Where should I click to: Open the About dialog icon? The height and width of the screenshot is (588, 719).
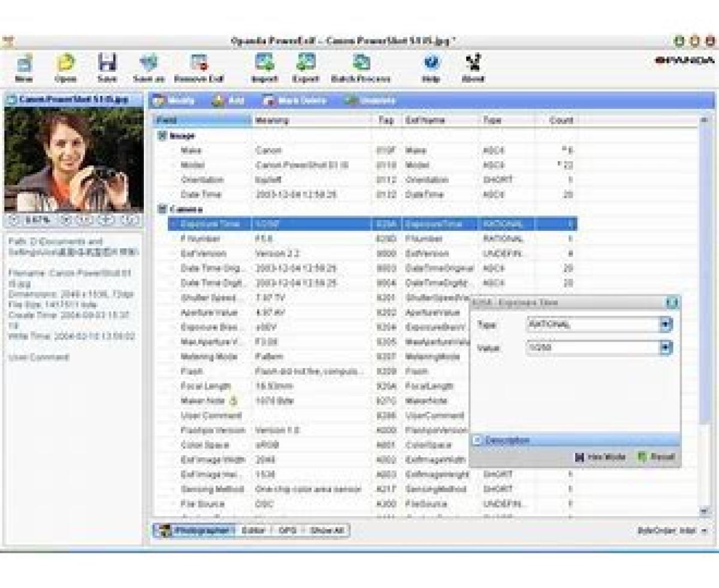[x=473, y=62]
